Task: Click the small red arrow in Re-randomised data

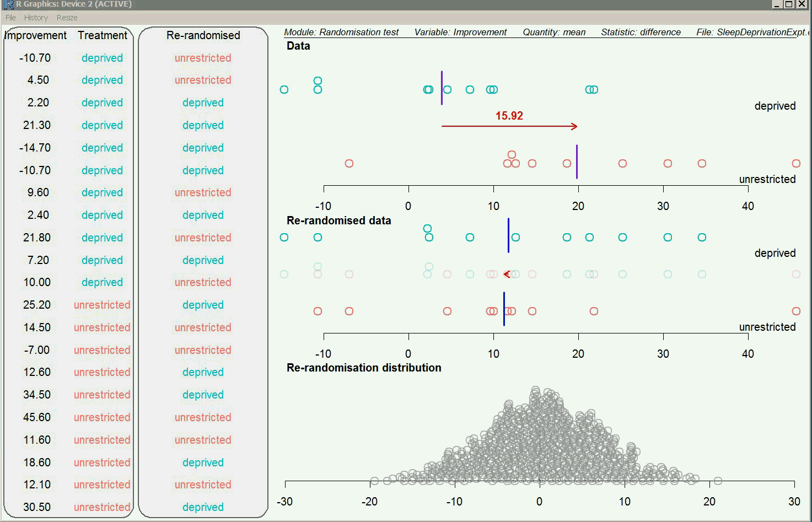Action: click(x=507, y=274)
